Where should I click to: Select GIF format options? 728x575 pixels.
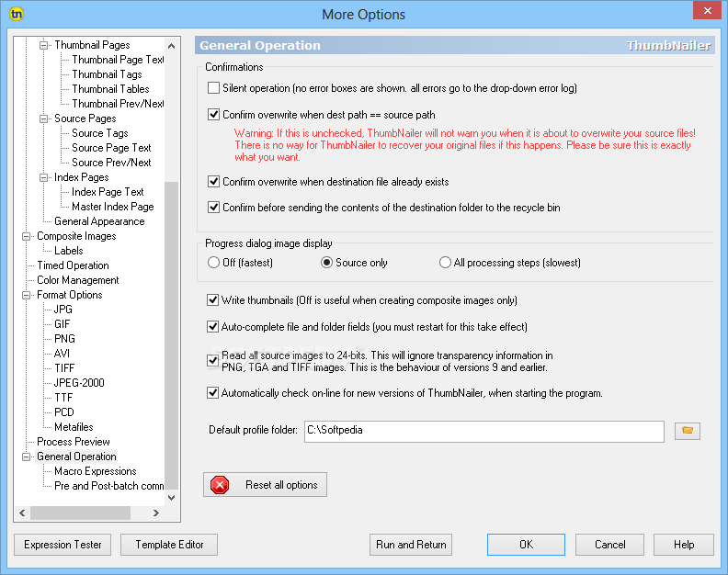click(63, 324)
